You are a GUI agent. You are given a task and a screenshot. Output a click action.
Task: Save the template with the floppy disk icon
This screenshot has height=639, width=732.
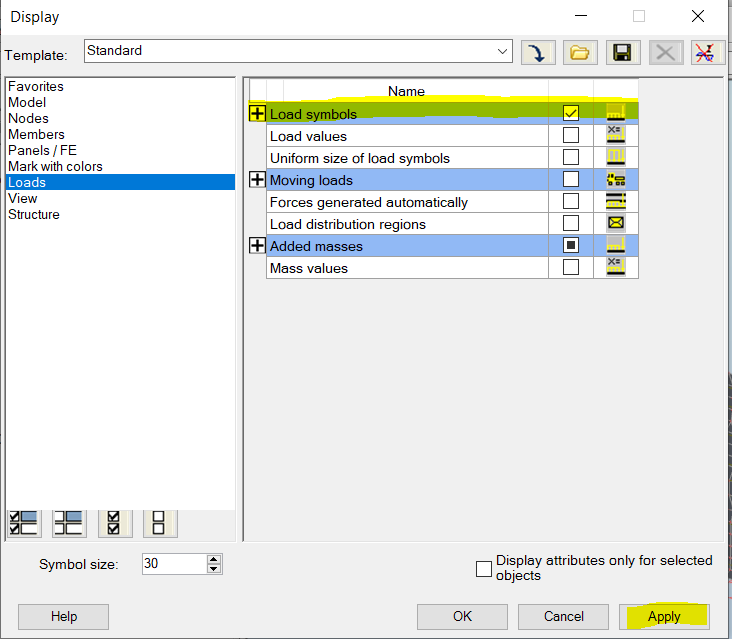pos(623,52)
